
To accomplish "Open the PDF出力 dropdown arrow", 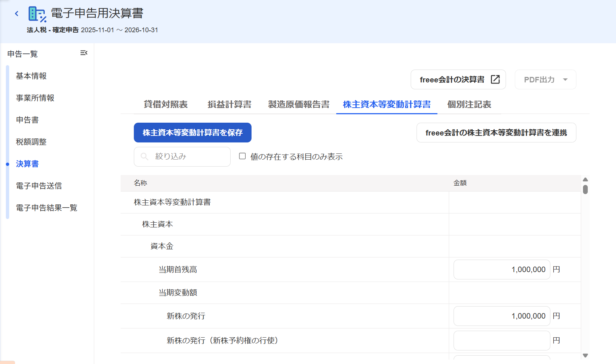I will (565, 79).
